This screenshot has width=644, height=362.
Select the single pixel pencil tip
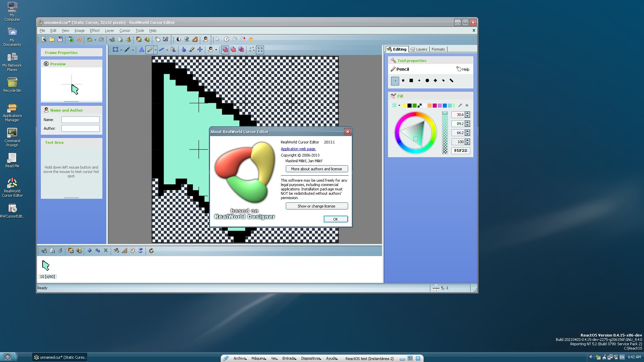(x=395, y=81)
